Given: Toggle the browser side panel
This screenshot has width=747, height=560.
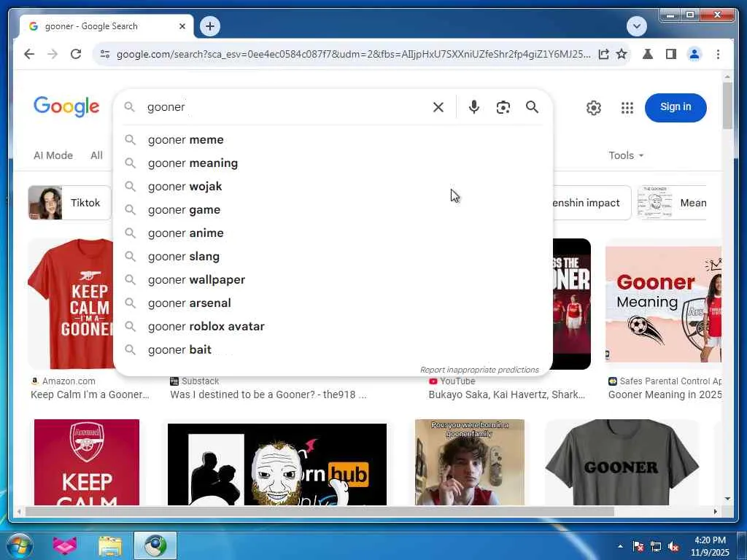Looking at the screenshot, I should pos(671,54).
